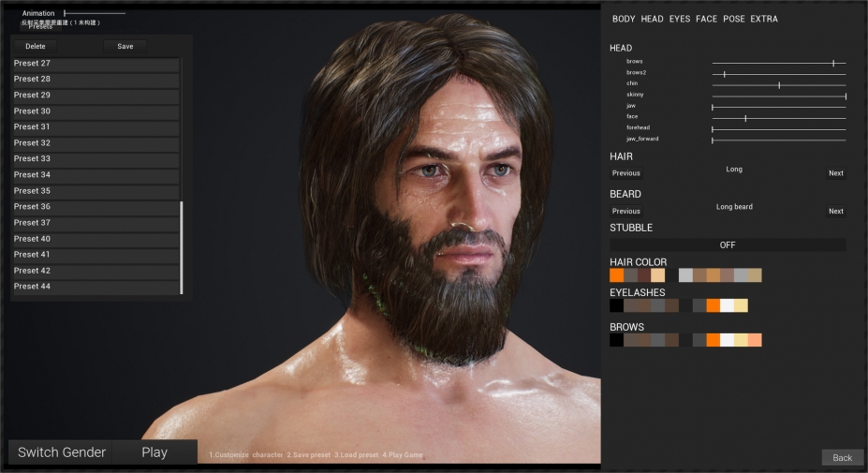Save the current preset
Viewport: 868px width, 473px height.
[125, 46]
